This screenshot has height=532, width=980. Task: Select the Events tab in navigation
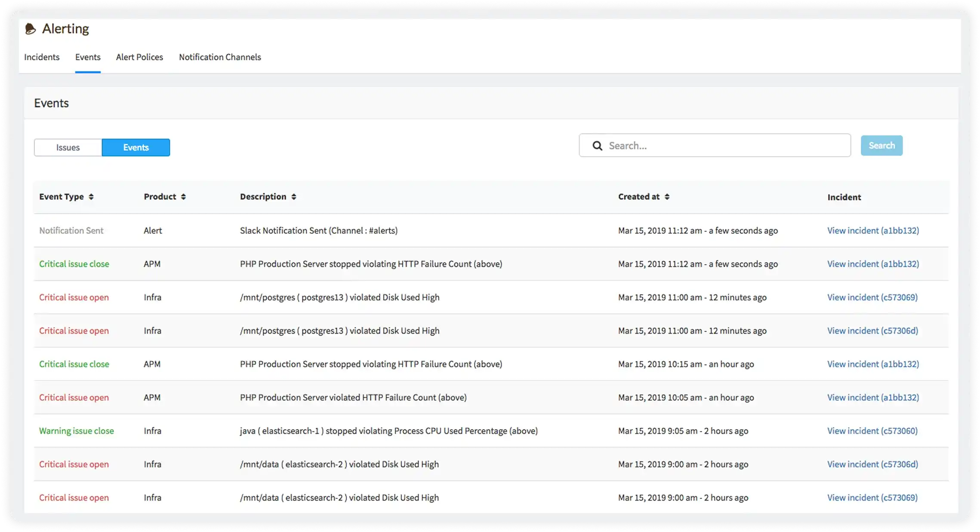pos(88,57)
